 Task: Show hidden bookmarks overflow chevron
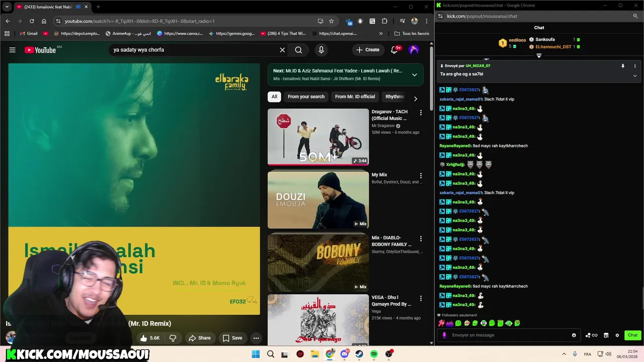coord(380,34)
